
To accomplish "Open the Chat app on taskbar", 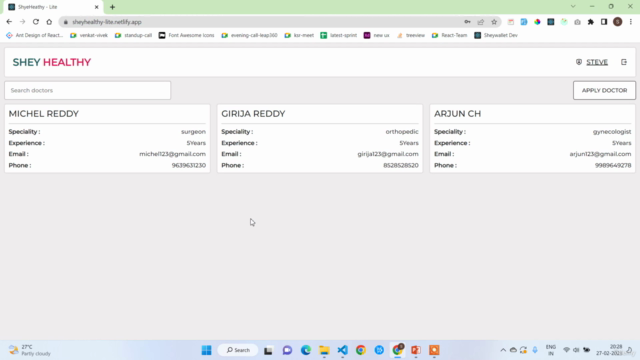I will [287, 350].
